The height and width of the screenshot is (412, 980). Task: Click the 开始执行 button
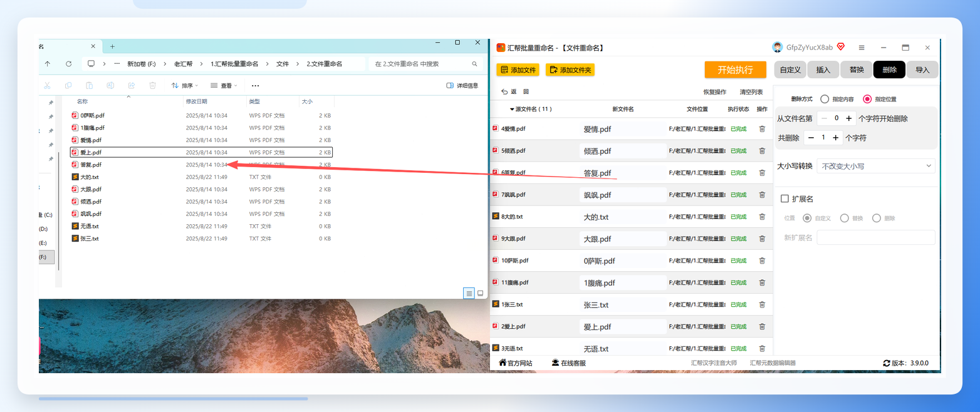point(735,70)
